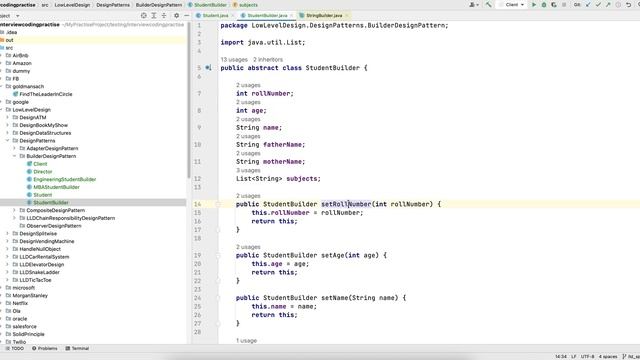Select FindTheLeaderInCircle in project tree
Viewport: 640px width, 360px height.
[46, 94]
